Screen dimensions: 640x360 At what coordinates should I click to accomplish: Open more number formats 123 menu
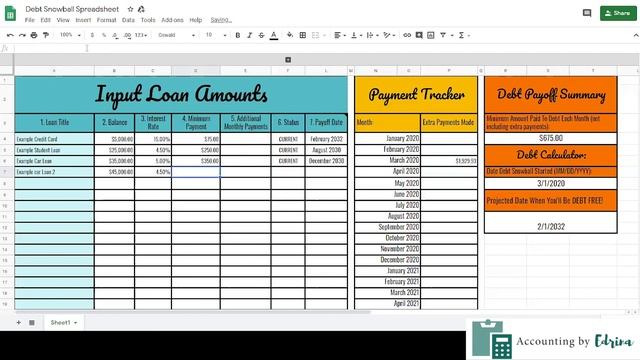coord(140,36)
